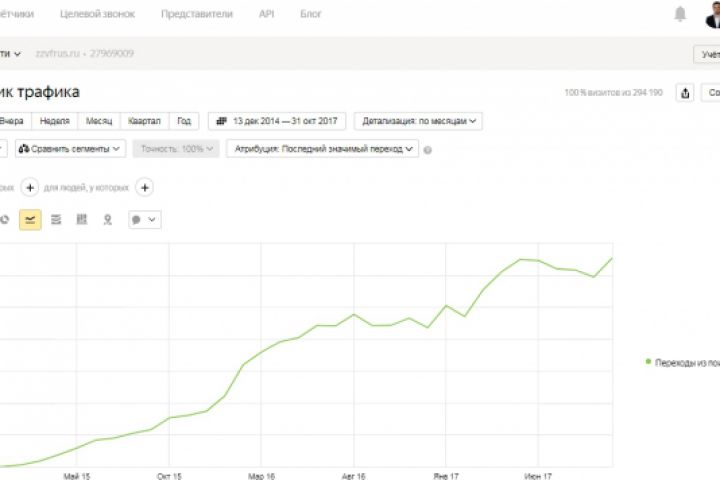Click the green legend marker for Переходы

[648, 361]
